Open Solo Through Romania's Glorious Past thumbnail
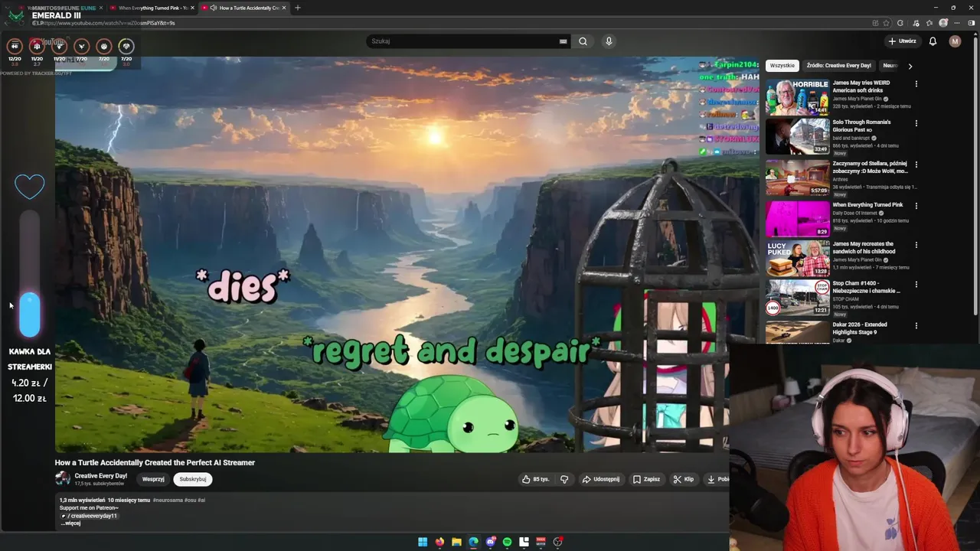 point(797,136)
